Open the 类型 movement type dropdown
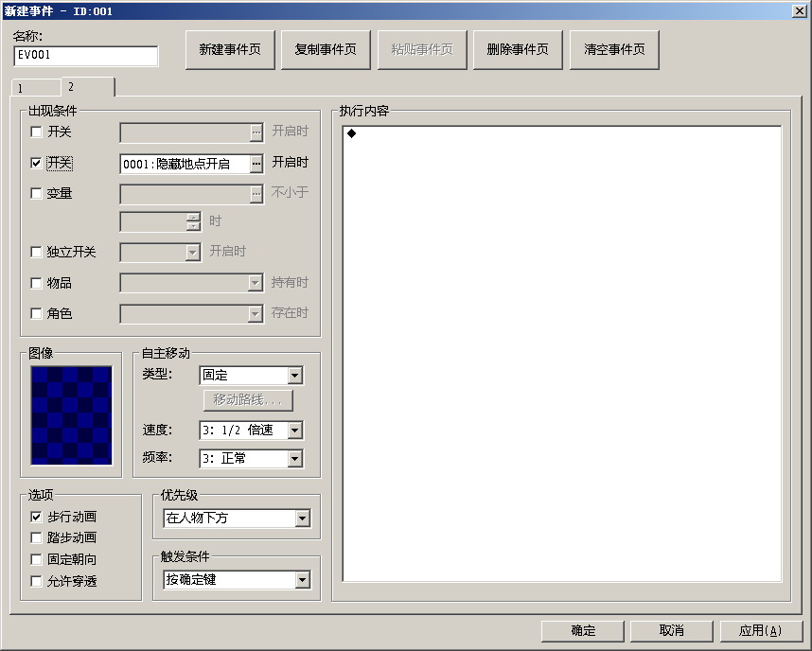 click(x=295, y=376)
